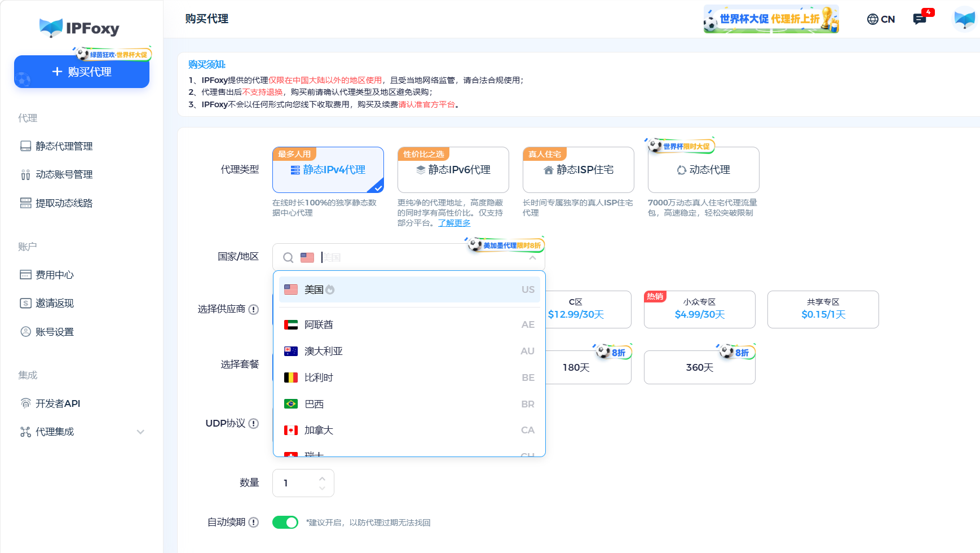This screenshot has width=980, height=553.
Task: Open the 了解更多 link
Action: (454, 223)
